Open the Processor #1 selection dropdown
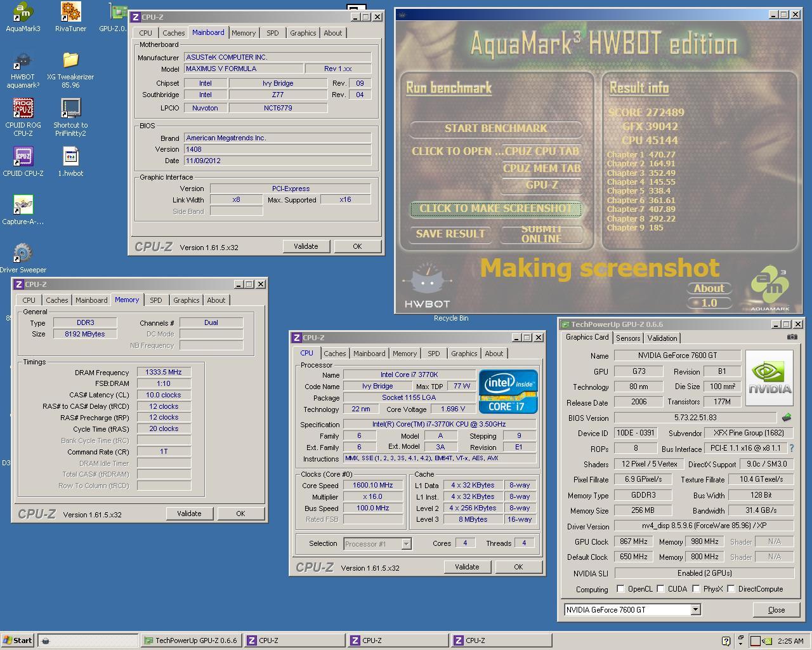This screenshot has width=812, height=650. click(x=406, y=543)
